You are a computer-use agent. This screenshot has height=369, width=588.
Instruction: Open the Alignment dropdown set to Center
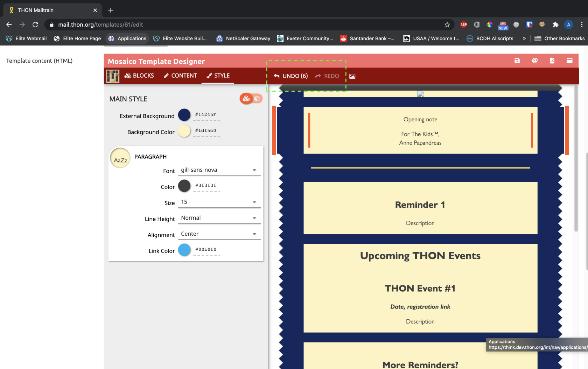(219, 234)
